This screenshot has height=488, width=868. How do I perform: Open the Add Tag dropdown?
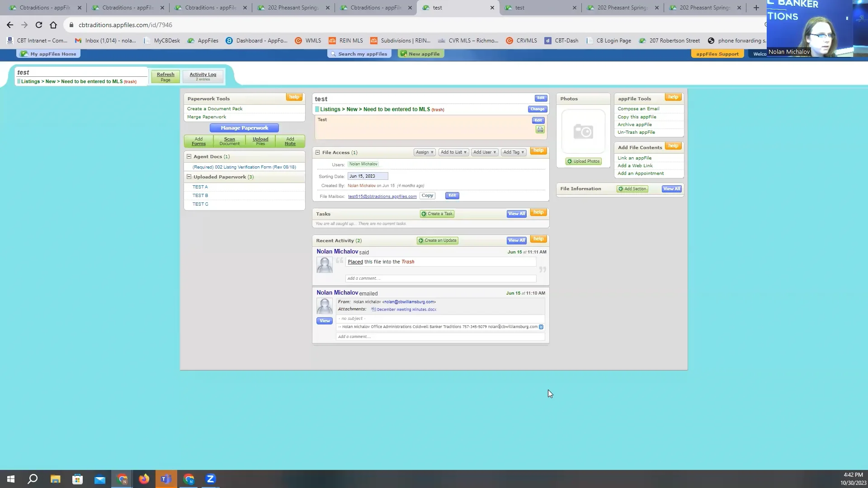(x=514, y=152)
